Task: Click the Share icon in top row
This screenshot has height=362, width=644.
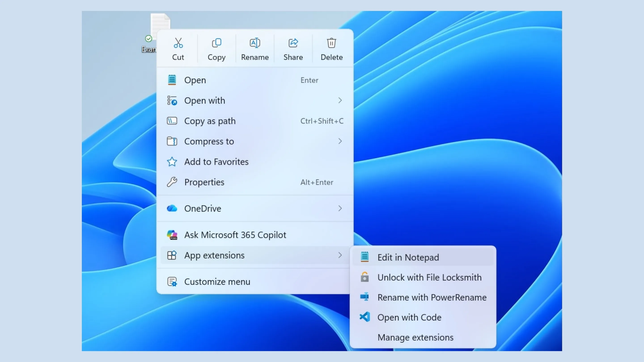Action: click(x=293, y=43)
